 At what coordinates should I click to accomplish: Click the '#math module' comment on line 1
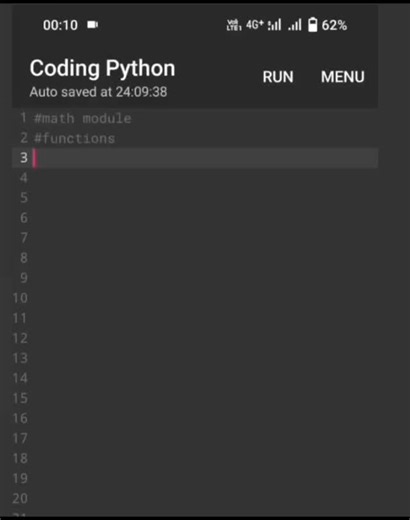tap(83, 118)
